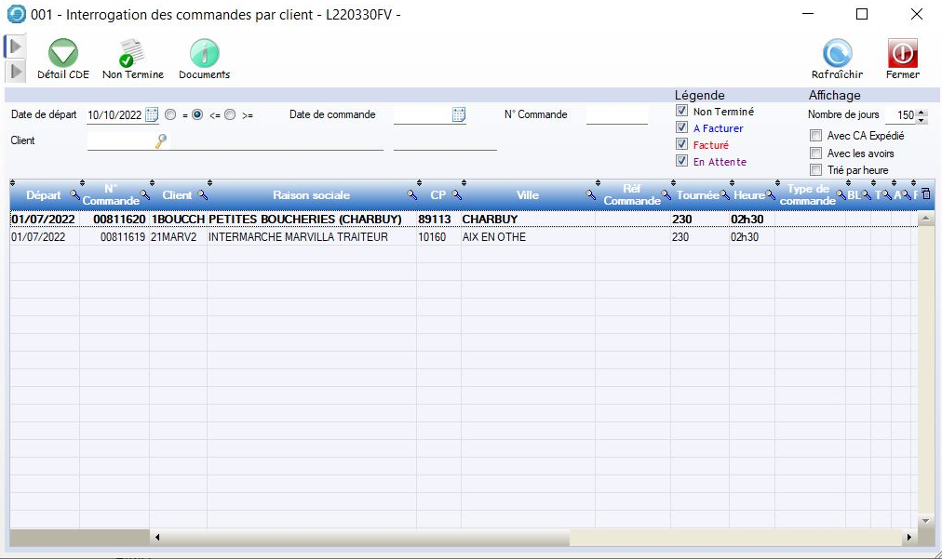
Task: Click the search icon in Raison sociale header
Action: tap(411, 195)
